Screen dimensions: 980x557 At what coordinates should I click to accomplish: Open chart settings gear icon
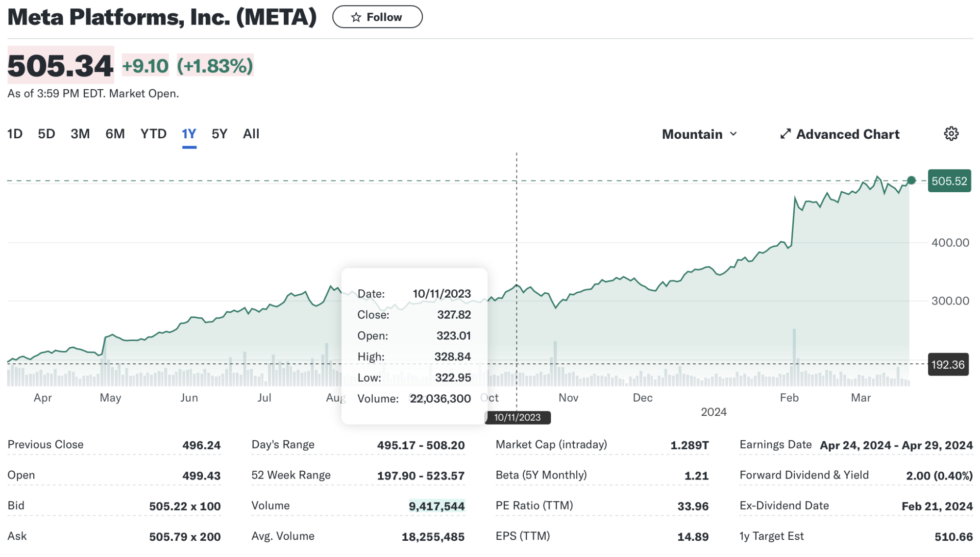951,134
